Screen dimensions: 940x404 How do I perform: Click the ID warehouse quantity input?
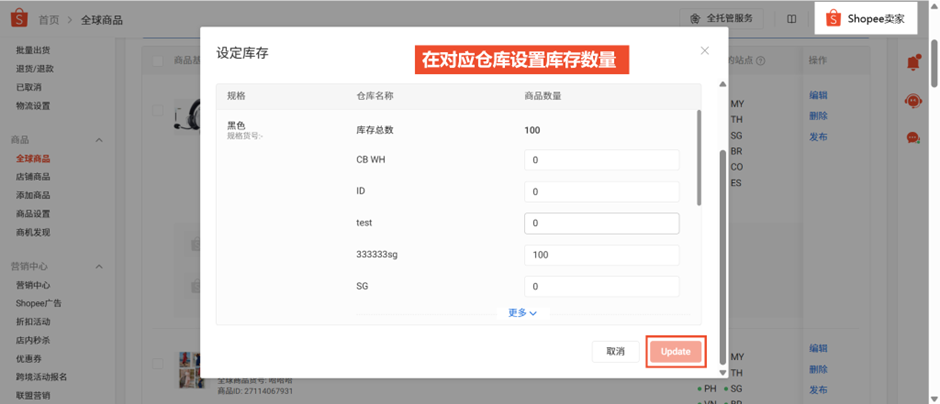point(601,192)
